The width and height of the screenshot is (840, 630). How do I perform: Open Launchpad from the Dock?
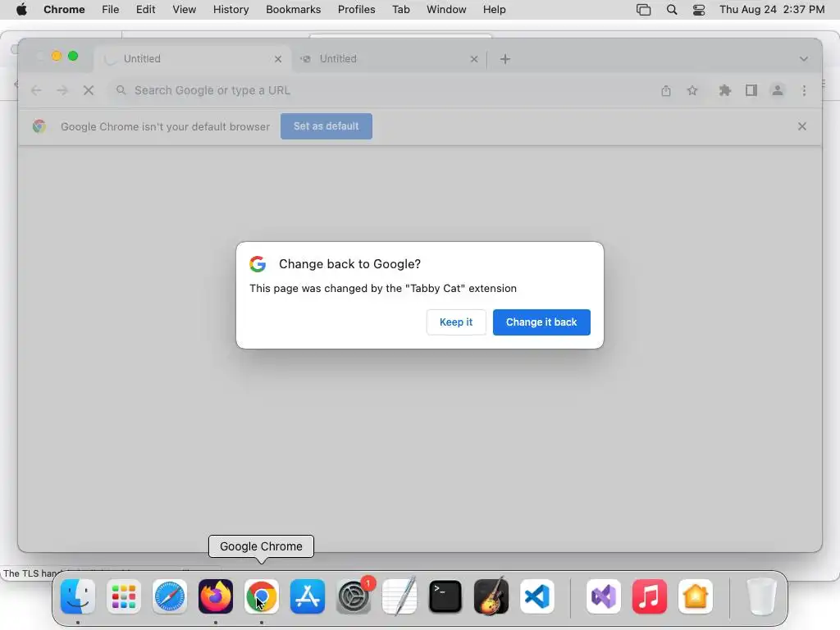[124, 596]
